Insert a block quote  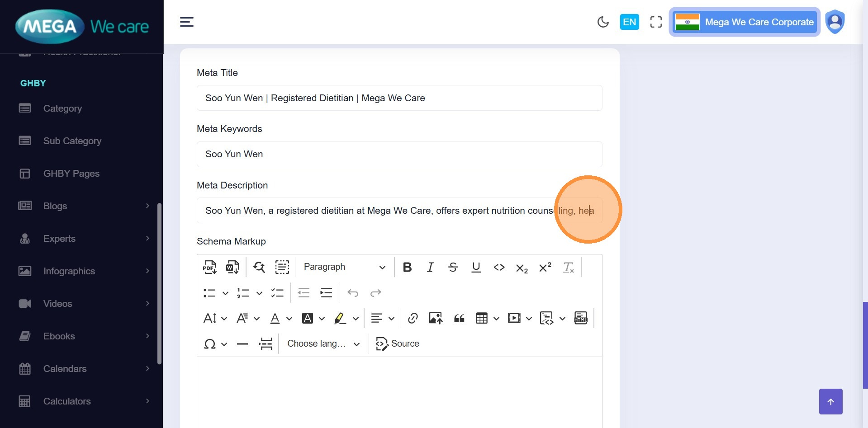459,319
